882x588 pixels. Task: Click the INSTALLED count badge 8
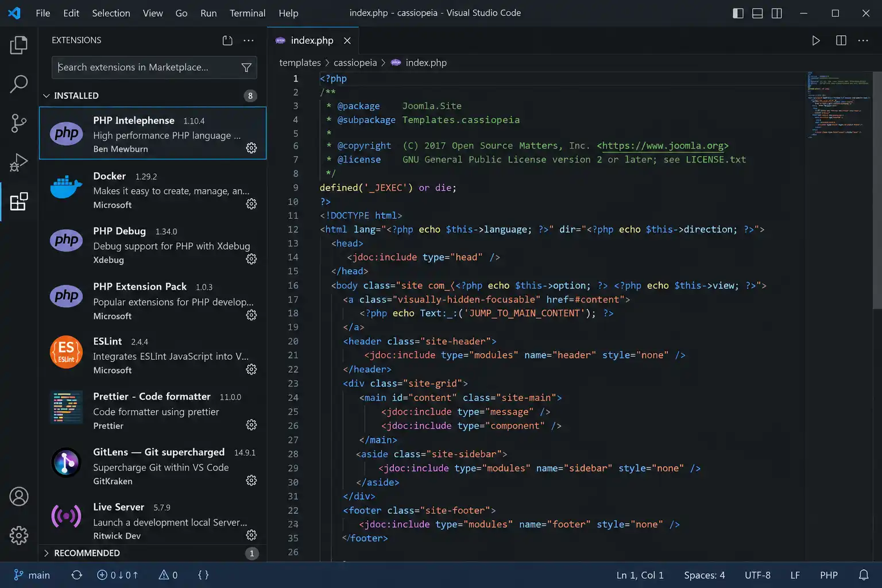[250, 96]
